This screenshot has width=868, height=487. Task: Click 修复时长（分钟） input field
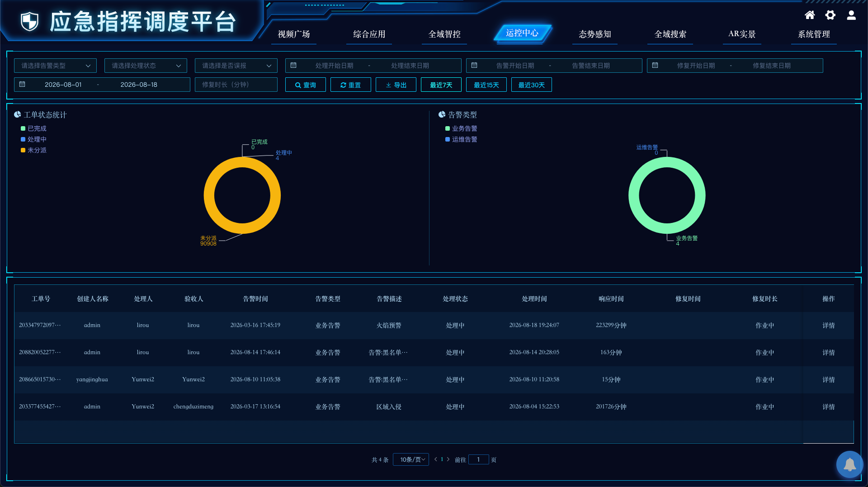coord(236,85)
